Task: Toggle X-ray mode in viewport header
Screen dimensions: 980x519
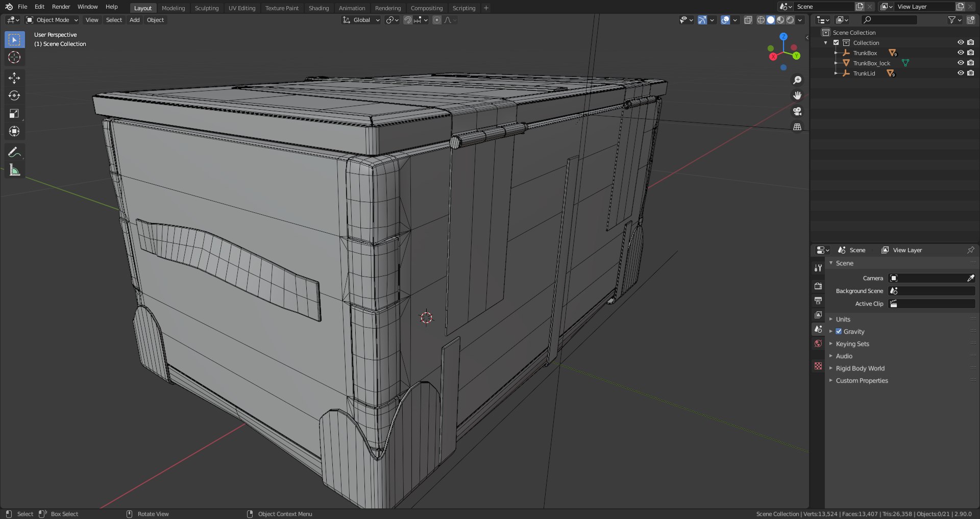Action: [x=748, y=20]
